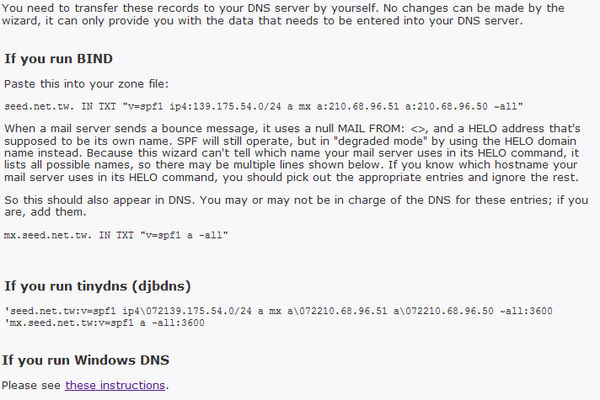Screen dimensions: 600x400
Task: Click ip4:139.175.54.0/24 in the BIND record
Action: [225, 106]
